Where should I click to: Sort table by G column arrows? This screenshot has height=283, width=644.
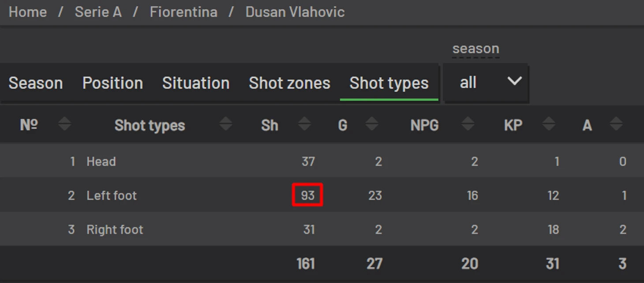click(372, 125)
